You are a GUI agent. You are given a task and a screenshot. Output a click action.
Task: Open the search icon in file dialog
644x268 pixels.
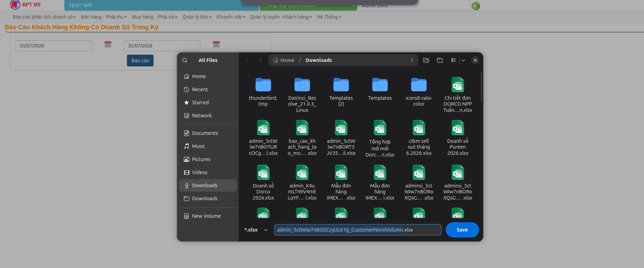(185, 60)
